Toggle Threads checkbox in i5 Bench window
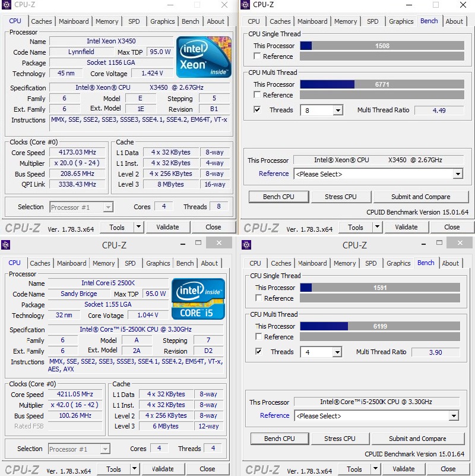The width and height of the screenshot is (475, 476). 258,352
